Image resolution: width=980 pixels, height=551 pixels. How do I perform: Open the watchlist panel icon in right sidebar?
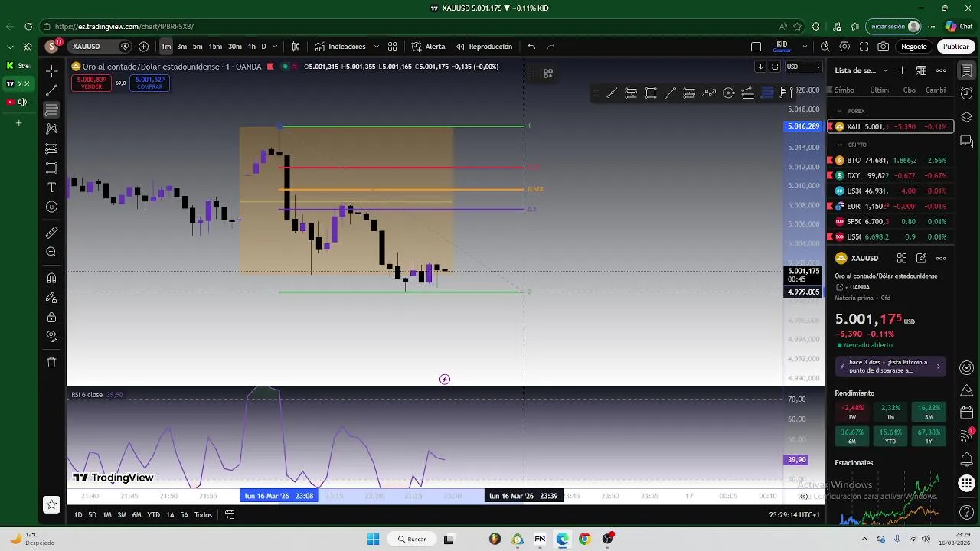pyautogui.click(x=967, y=70)
